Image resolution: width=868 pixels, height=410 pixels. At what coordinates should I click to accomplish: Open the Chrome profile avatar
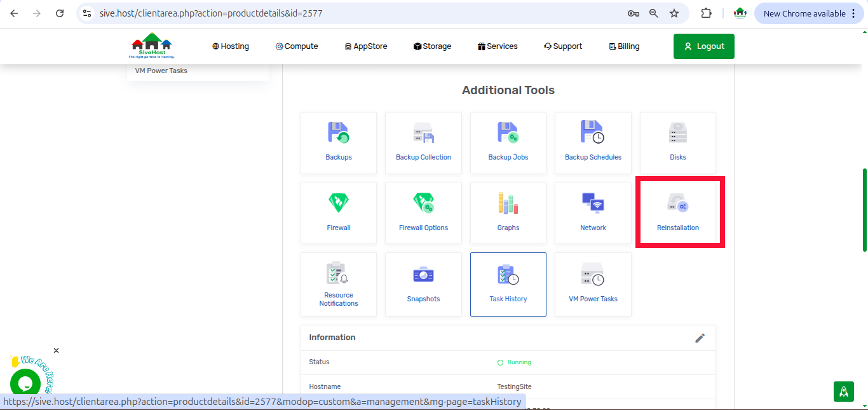pos(740,13)
